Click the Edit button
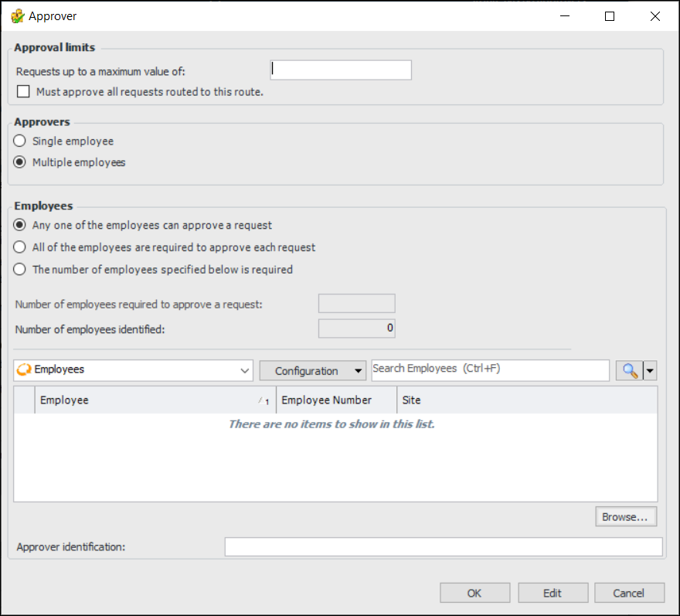The height and width of the screenshot is (616, 680). click(553, 593)
